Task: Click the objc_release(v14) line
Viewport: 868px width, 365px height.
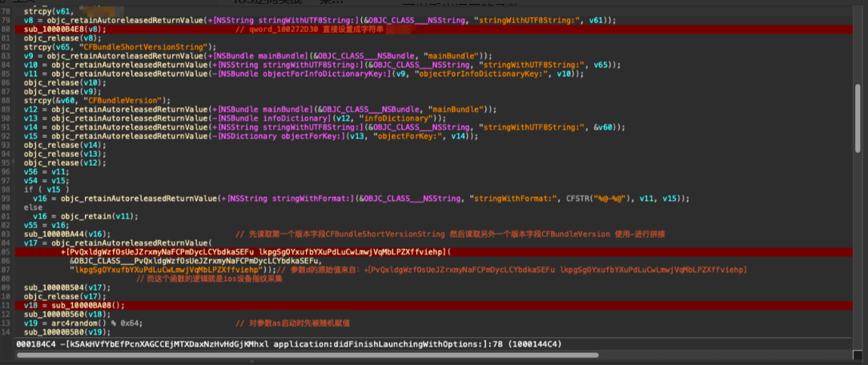Action: [65, 145]
